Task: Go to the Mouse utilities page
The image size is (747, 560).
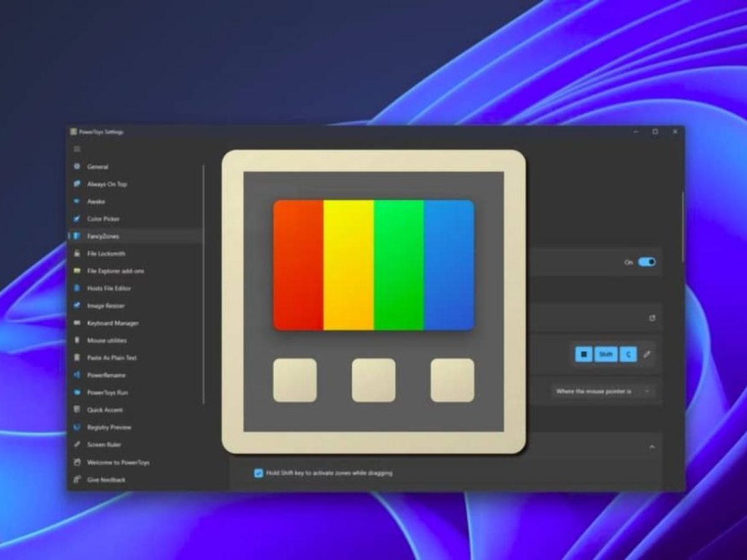Action: pos(106,340)
